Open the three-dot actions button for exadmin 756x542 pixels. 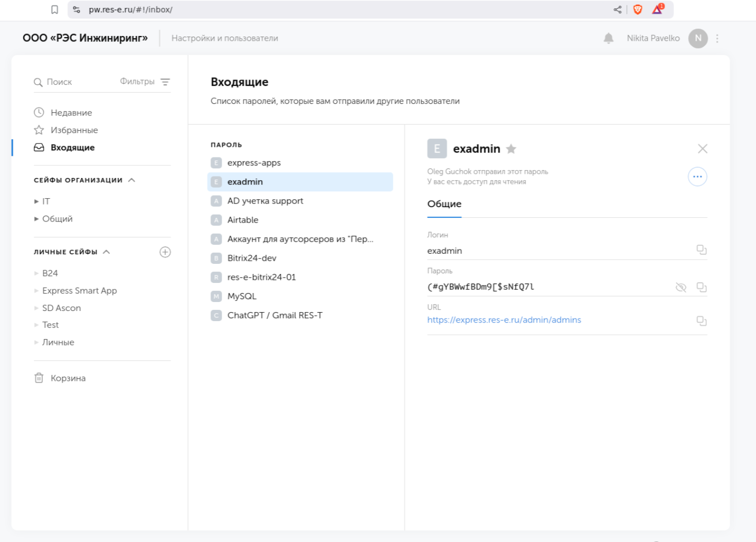pyautogui.click(x=697, y=176)
